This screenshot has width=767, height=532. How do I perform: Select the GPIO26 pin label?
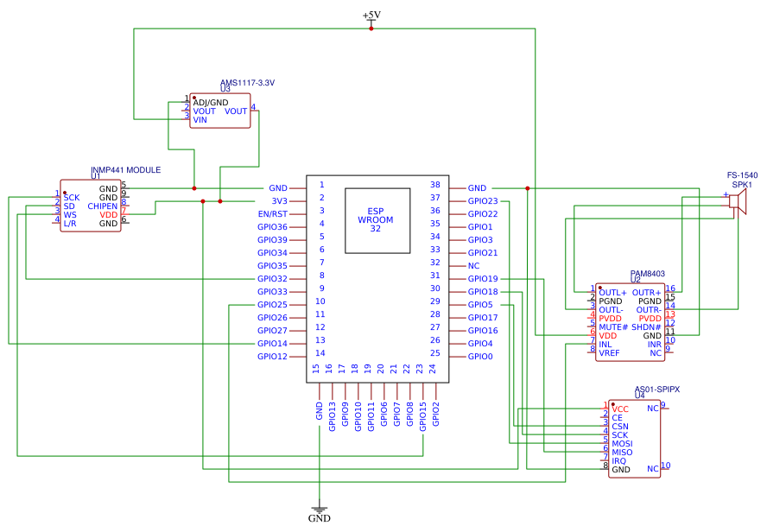pos(272,317)
